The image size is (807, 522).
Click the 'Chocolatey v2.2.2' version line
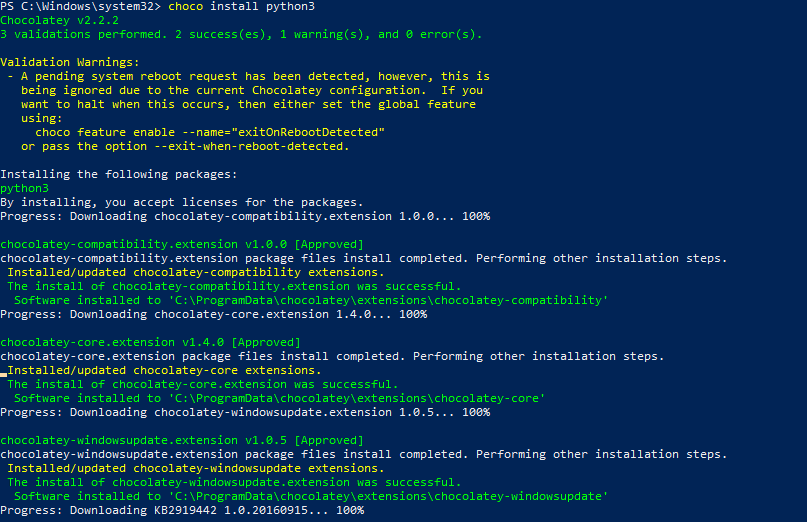click(x=59, y=21)
